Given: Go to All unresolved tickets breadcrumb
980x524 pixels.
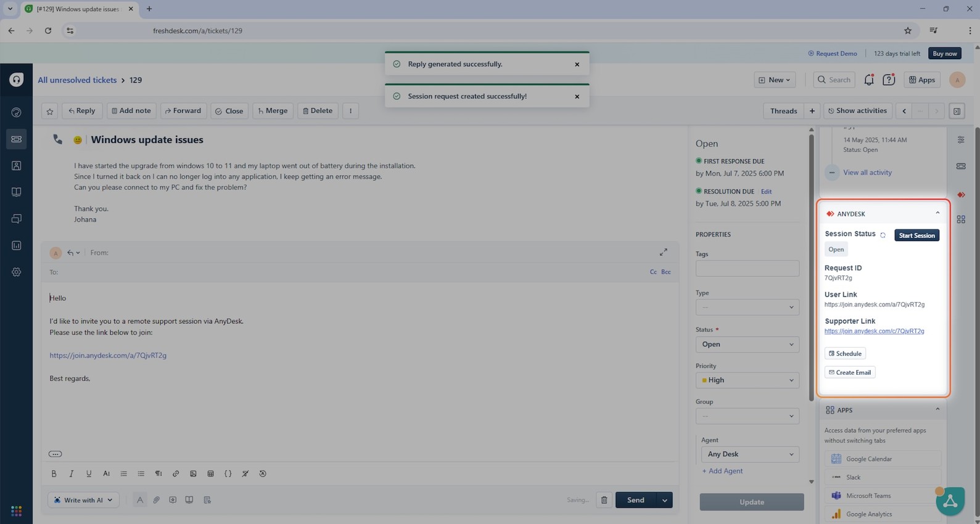Looking at the screenshot, I should point(77,80).
